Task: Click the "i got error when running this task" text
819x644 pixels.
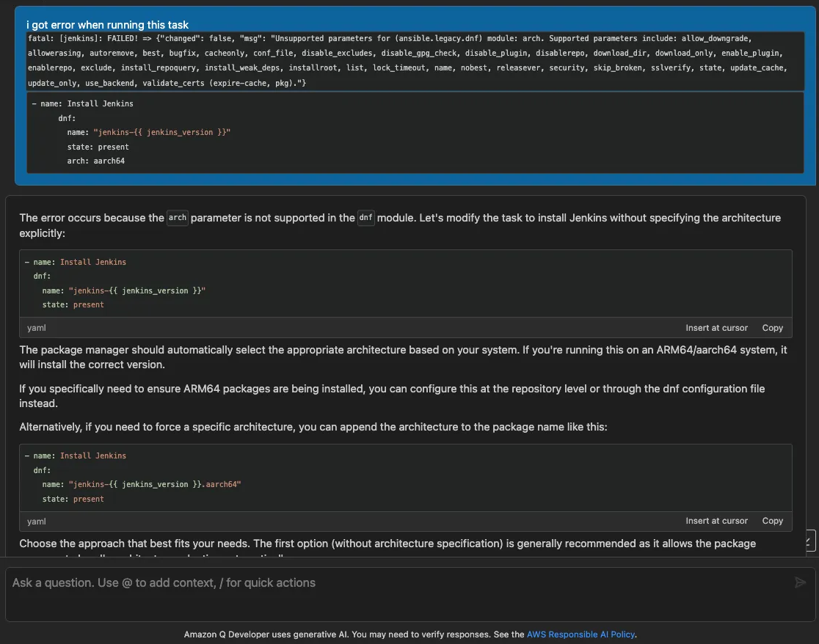Action: [108, 24]
